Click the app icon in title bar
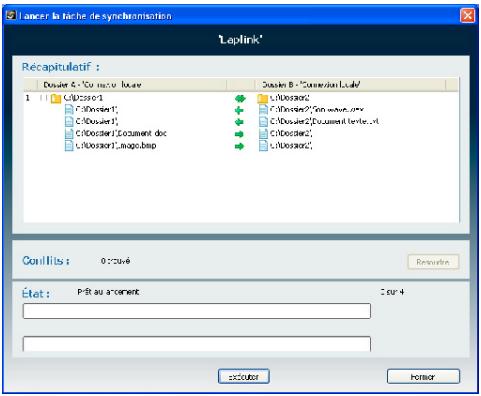 11,15
